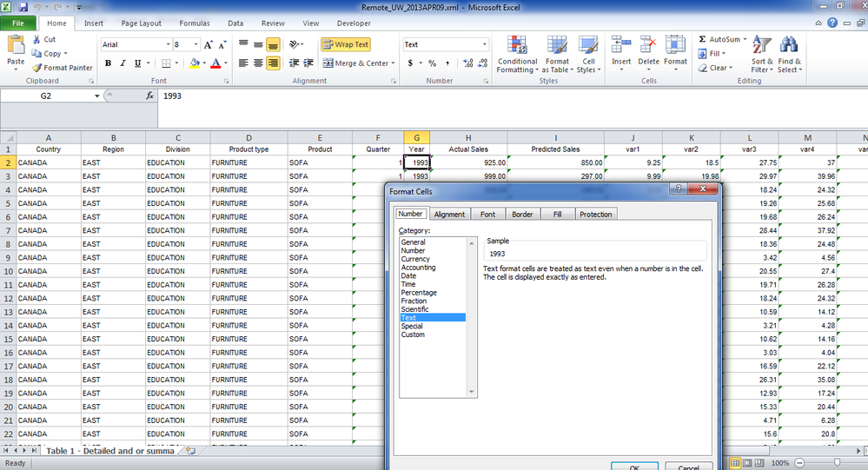Click the Format Painter brush icon

tap(37, 68)
